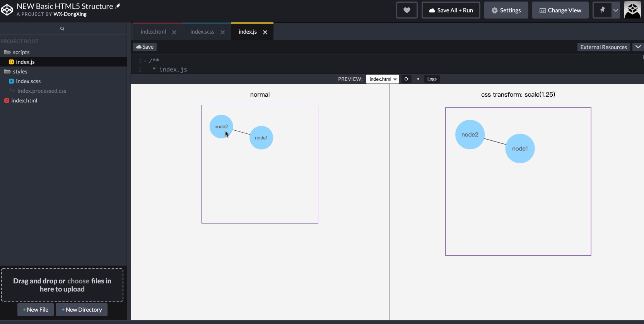The image size is (644, 324).
Task: Save the current file
Action: click(x=145, y=47)
